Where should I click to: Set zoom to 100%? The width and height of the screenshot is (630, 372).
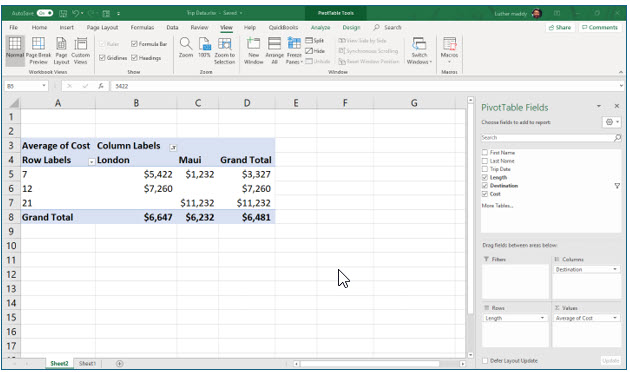click(204, 47)
